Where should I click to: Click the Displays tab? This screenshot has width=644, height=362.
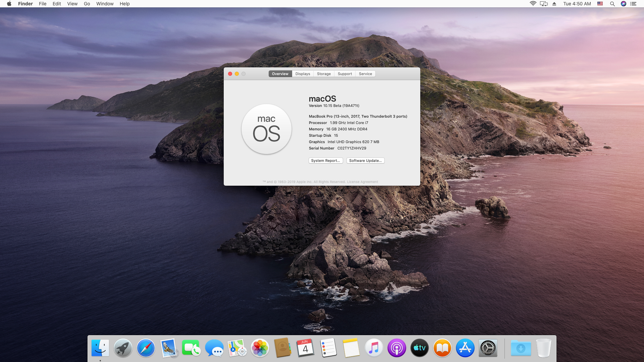click(x=303, y=73)
